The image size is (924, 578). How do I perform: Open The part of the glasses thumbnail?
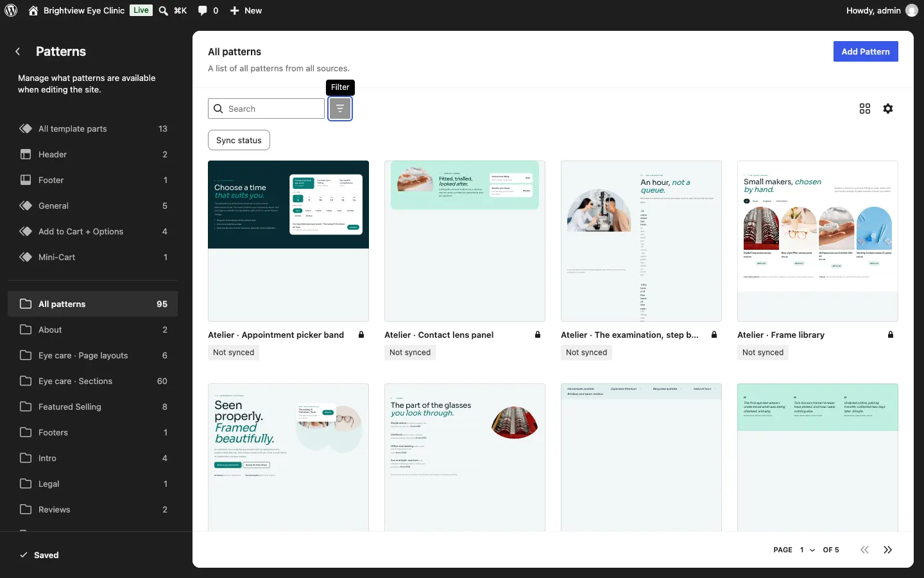[465, 457]
